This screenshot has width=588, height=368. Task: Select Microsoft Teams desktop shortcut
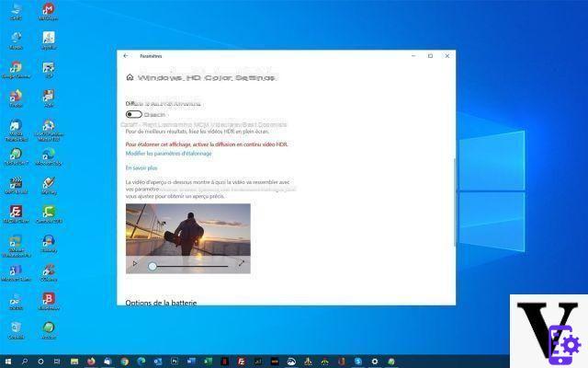(x=16, y=272)
